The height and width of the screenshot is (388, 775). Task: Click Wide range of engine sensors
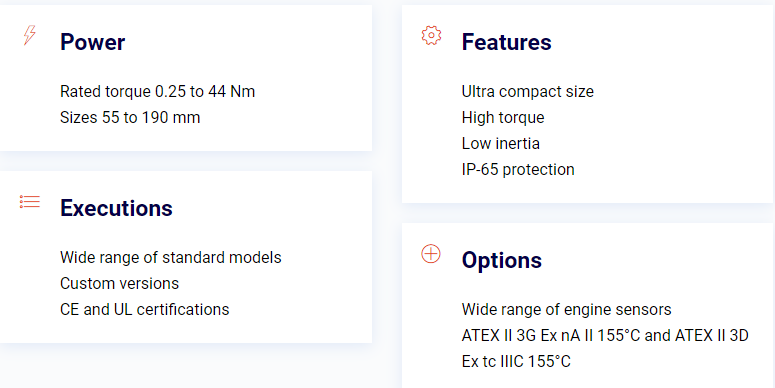click(x=566, y=309)
